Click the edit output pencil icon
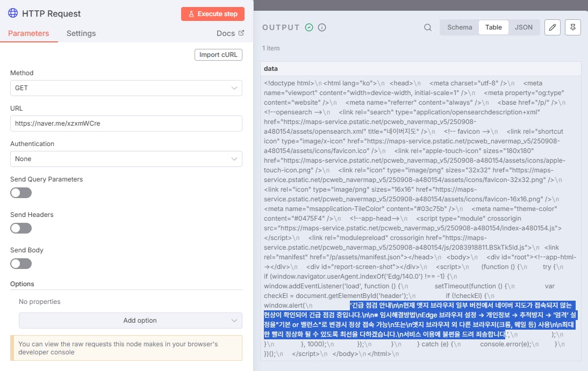This screenshot has height=371, width=588. 553,27
